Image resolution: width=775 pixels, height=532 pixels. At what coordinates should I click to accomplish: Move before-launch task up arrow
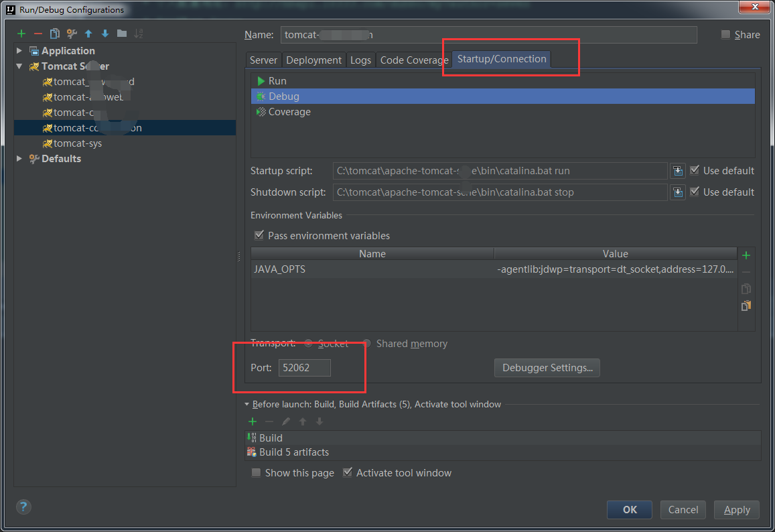[303, 421]
